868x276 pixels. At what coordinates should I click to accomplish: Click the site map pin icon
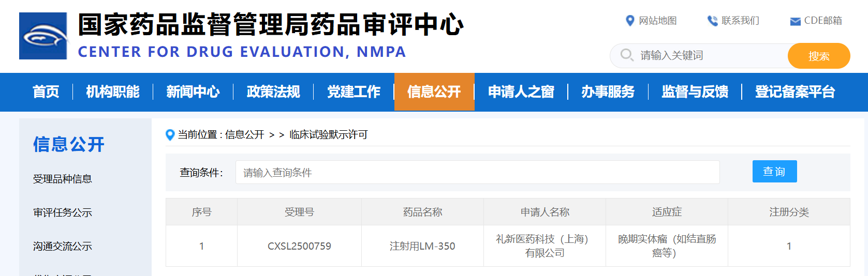click(x=630, y=21)
